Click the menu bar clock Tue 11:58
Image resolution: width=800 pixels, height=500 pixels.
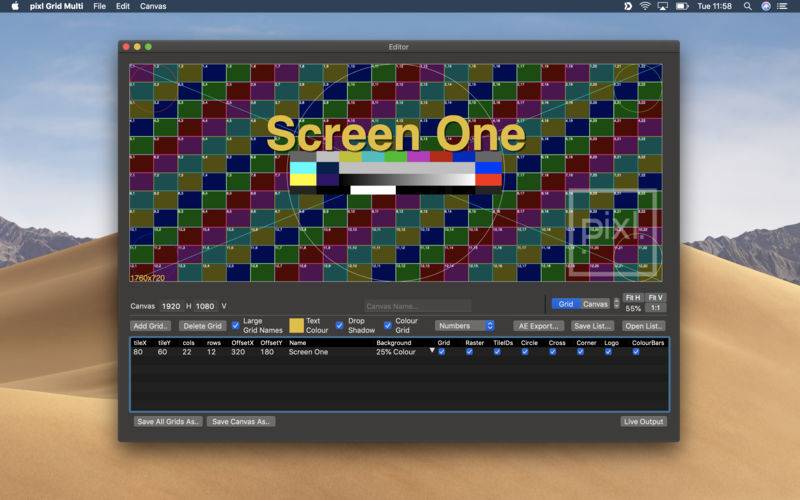(x=714, y=6)
